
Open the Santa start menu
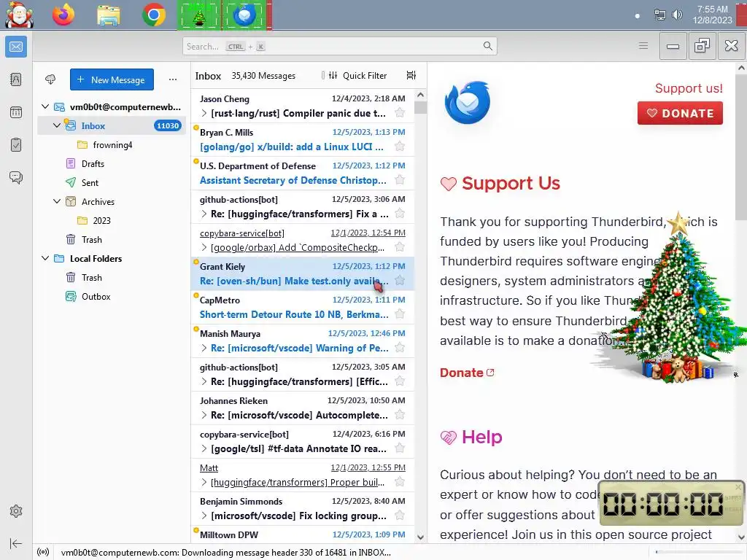(19, 15)
